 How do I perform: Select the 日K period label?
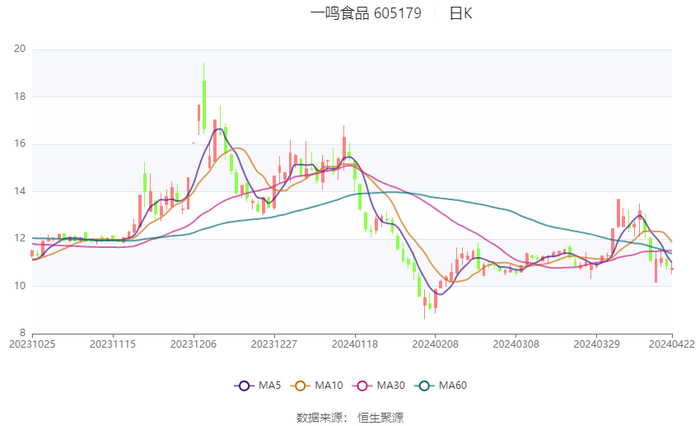click(x=461, y=13)
